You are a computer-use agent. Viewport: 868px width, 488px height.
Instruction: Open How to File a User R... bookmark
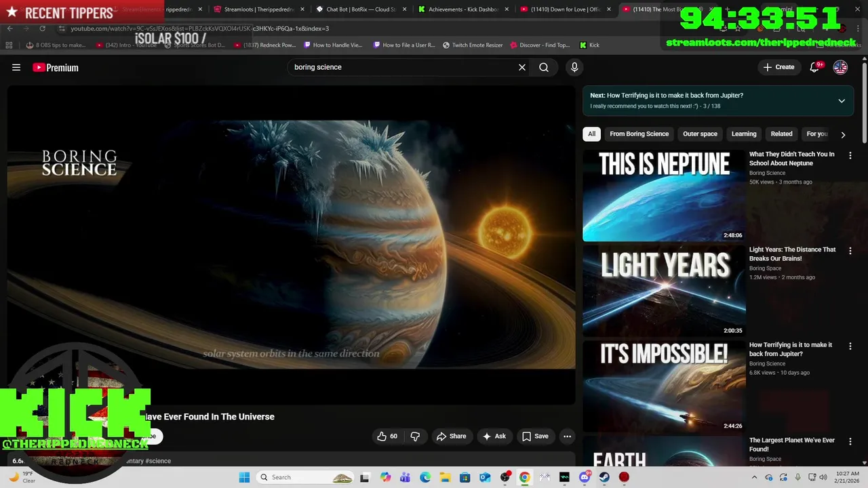tap(403, 45)
